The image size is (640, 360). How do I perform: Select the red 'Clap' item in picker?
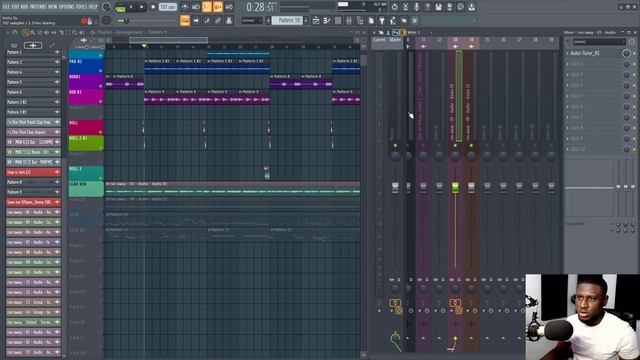coord(33,172)
